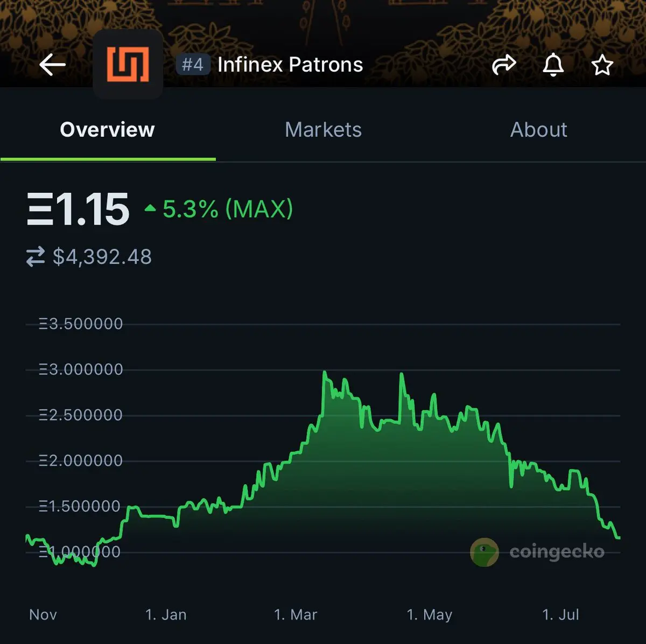This screenshot has width=646, height=644.
Task: Select the Overview tab
Action: point(108,130)
